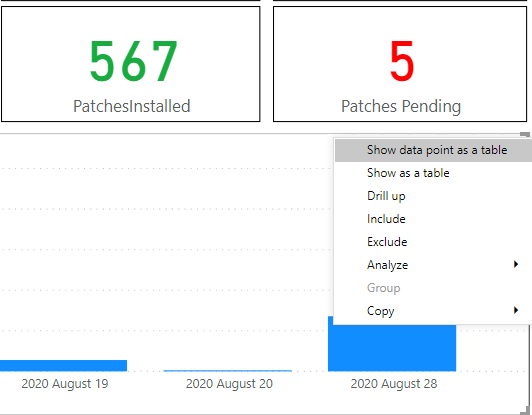
Task: Click the Patches Pending label text
Action: (x=401, y=107)
